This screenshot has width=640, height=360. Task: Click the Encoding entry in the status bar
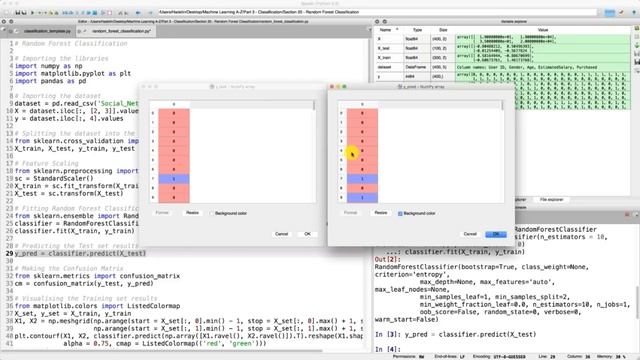click(x=499, y=357)
